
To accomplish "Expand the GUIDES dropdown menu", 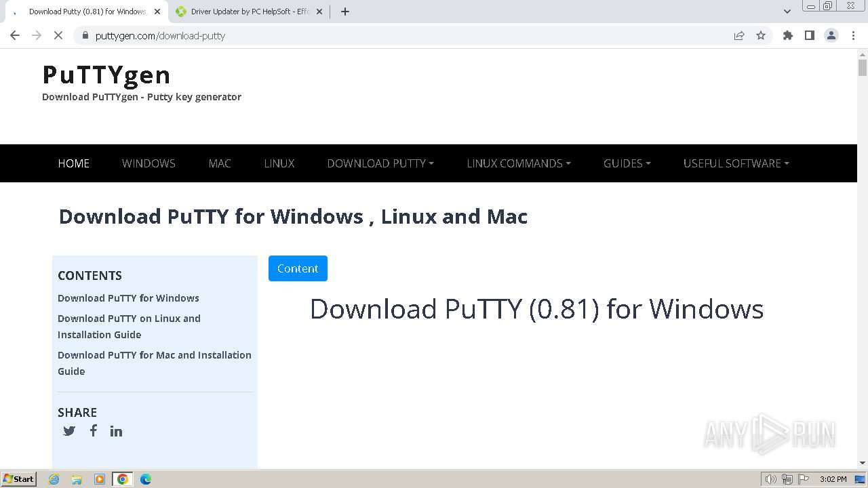I will point(627,163).
